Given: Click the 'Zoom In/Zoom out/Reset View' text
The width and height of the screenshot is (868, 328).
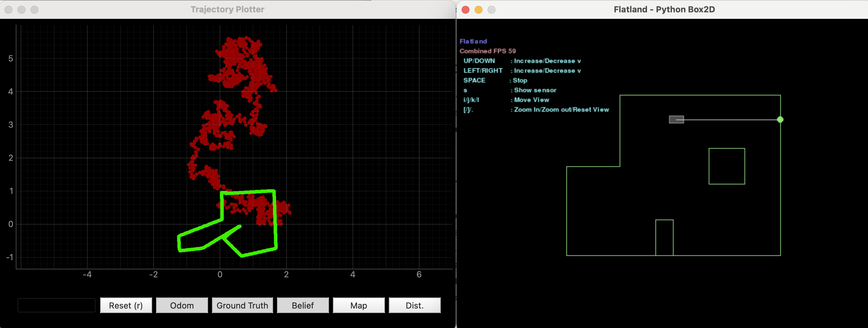Looking at the screenshot, I should (x=561, y=109).
